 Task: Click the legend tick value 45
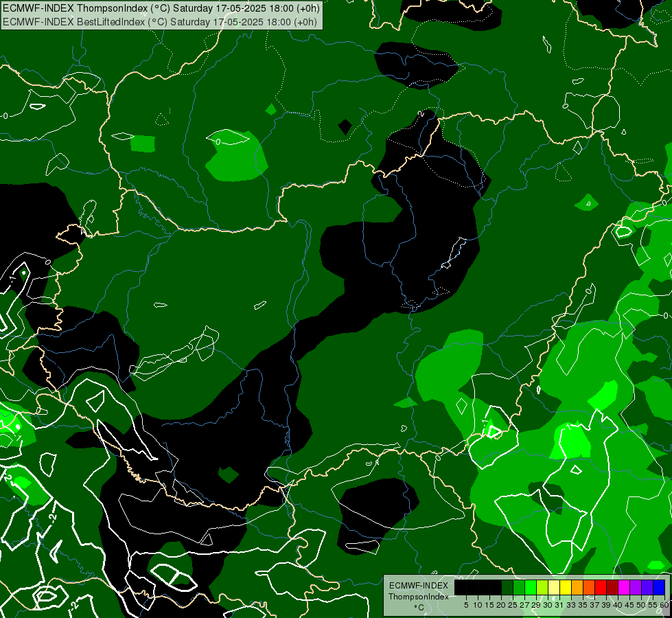[629, 605]
